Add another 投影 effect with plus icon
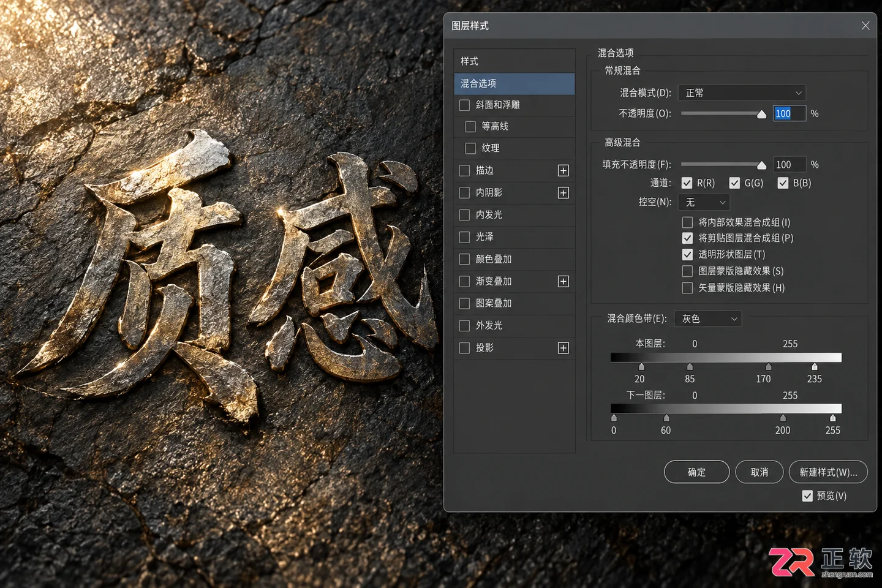 pos(563,348)
